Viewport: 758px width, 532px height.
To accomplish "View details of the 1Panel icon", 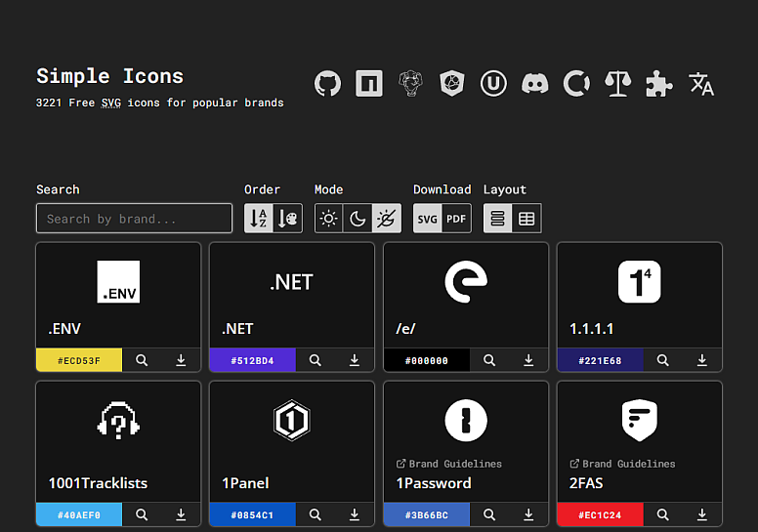I will [x=316, y=514].
